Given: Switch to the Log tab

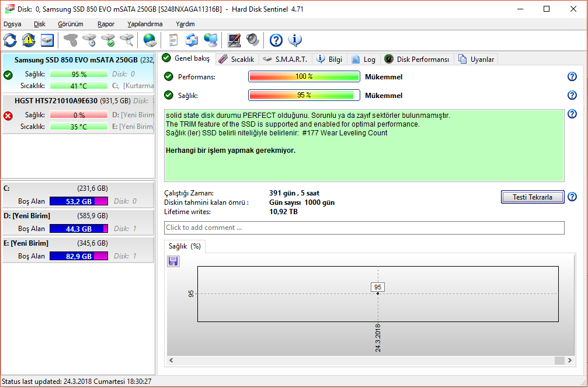Looking at the screenshot, I should 364,60.
